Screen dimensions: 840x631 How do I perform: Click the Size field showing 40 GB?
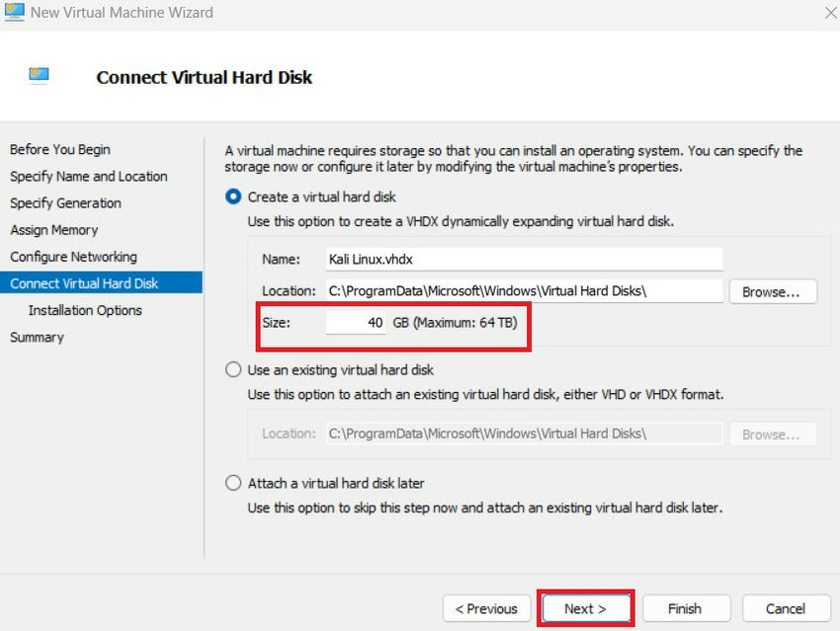pyautogui.click(x=356, y=323)
